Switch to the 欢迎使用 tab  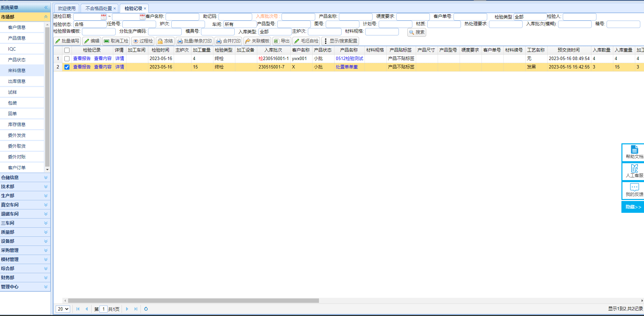pos(67,8)
